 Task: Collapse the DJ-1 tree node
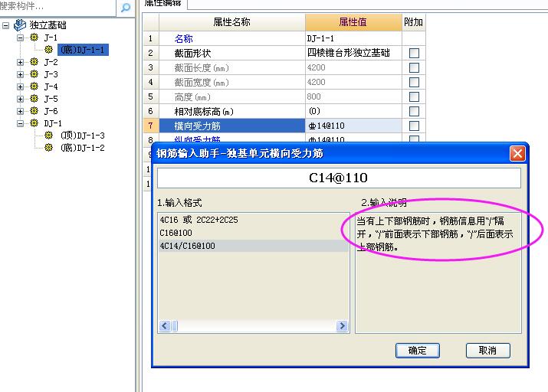(20, 123)
